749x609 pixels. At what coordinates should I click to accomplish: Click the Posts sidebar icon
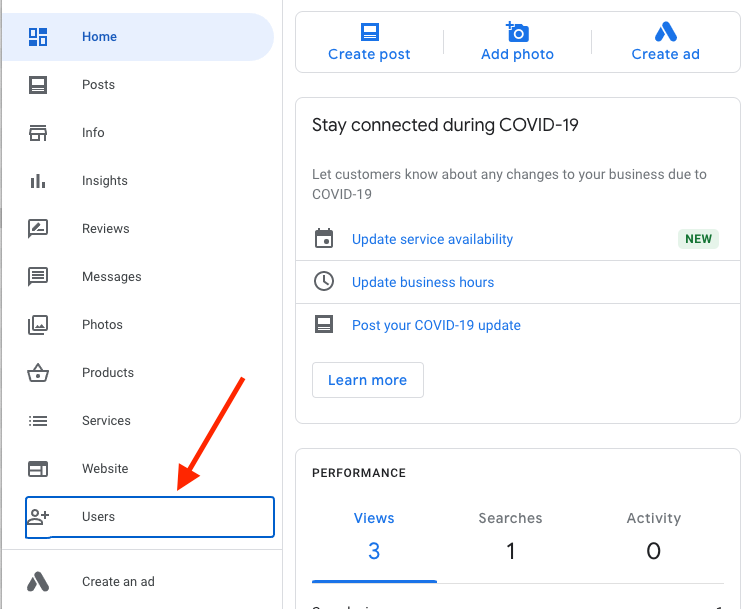(38, 85)
